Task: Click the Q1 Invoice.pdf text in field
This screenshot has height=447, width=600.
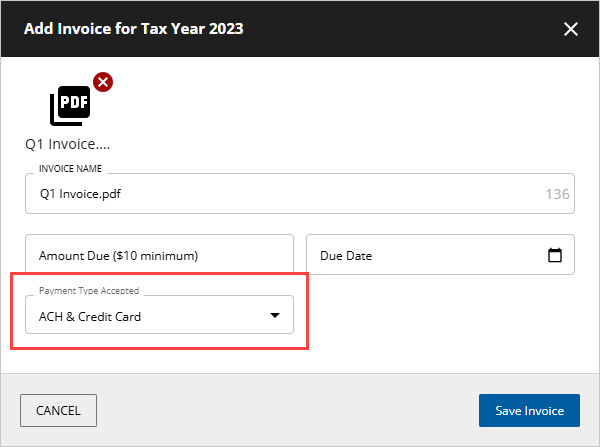Action: (x=80, y=194)
